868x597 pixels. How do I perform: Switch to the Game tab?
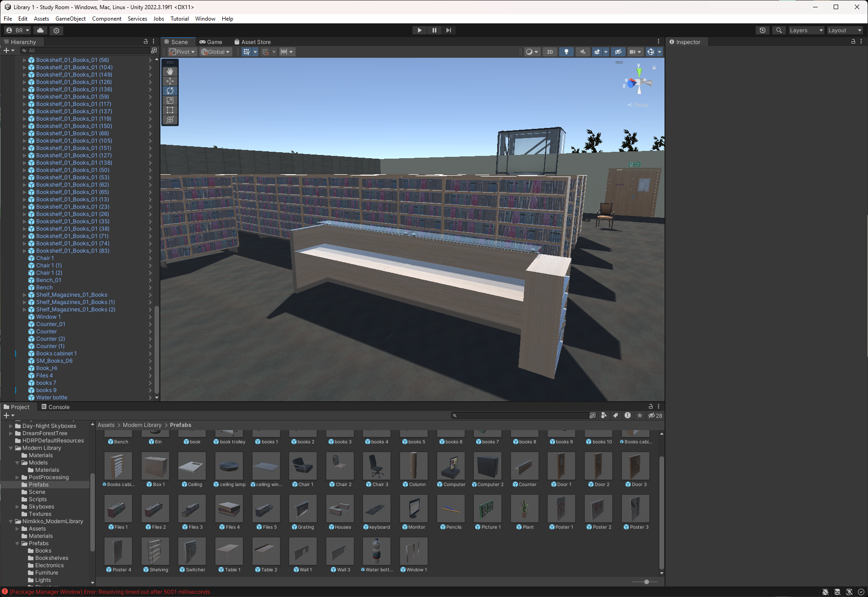[211, 42]
